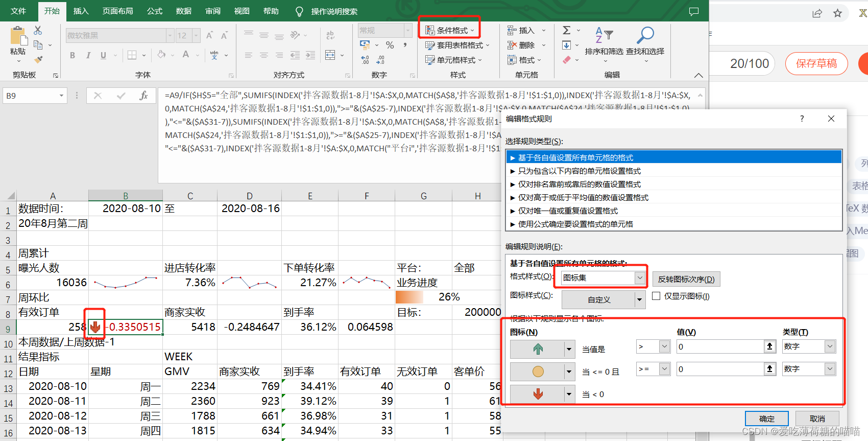Switch to the 页面布局 ribbon tab
This screenshot has height=441, width=868.
(x=118, y=11)
